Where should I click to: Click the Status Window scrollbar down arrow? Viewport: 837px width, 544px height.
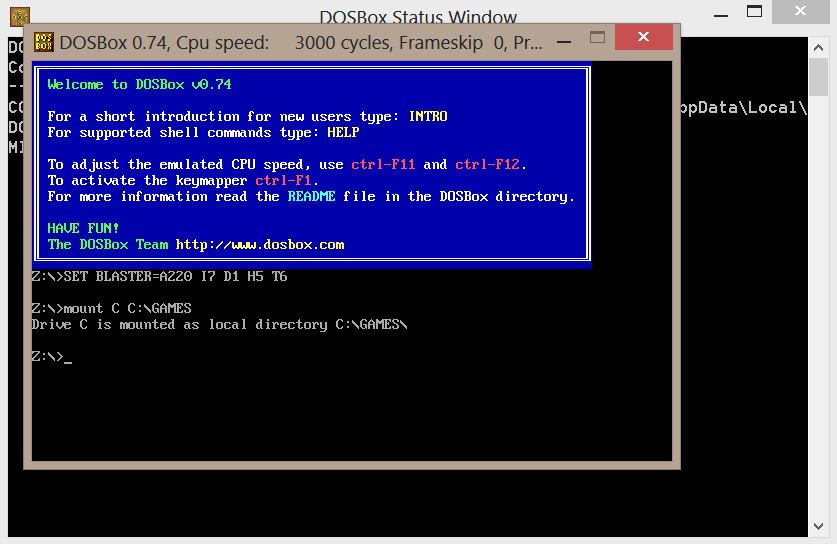click(818, 526)
